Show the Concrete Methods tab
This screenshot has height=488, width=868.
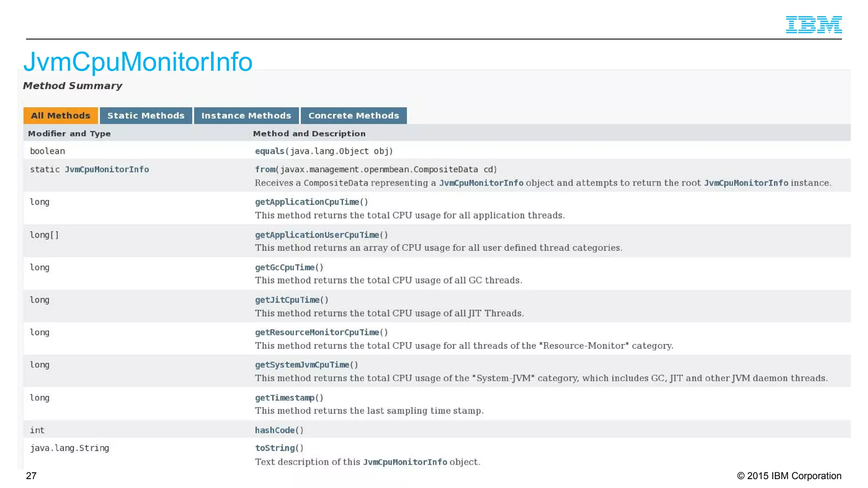tap(354, 116)
